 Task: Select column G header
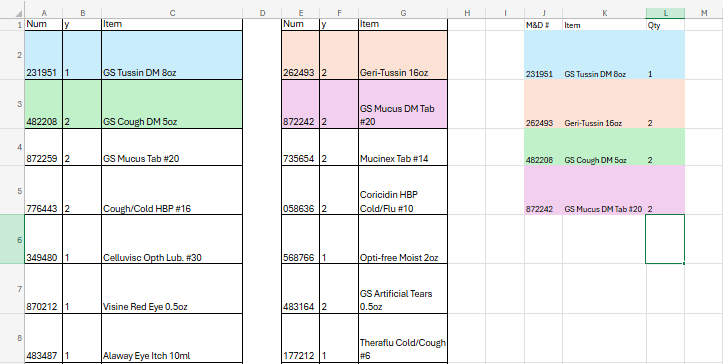tap(403, 13)
